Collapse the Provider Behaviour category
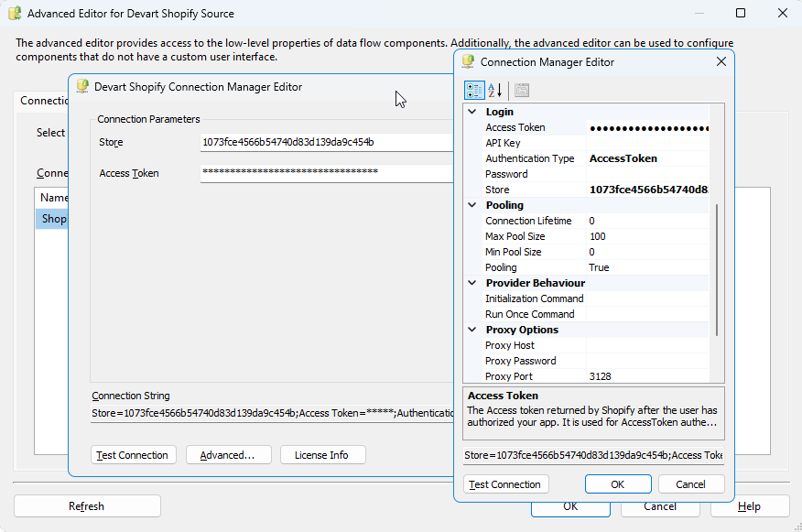The width and height of the screenshot is (802, 532). pos(473,283)
